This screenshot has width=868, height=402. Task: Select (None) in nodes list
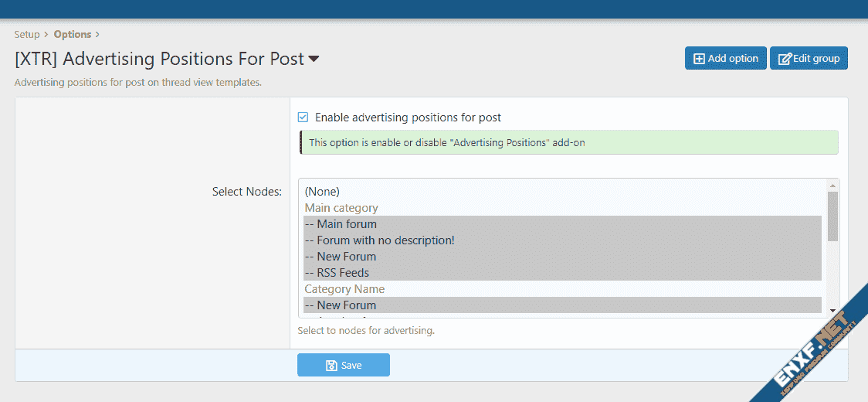point(322,192)
